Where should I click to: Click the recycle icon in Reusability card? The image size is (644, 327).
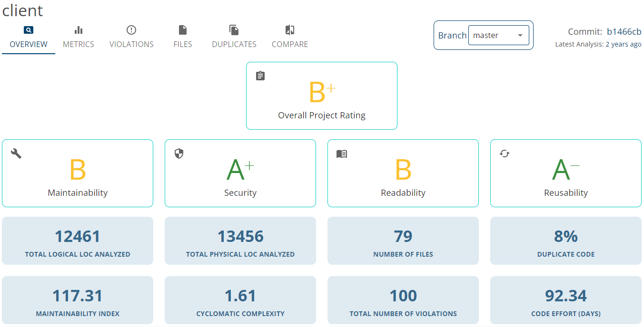pyautogui.click(x=505, y=154)
